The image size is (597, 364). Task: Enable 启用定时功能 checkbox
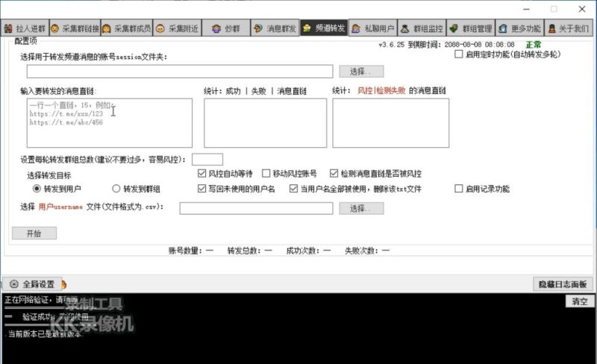point(459,54)
